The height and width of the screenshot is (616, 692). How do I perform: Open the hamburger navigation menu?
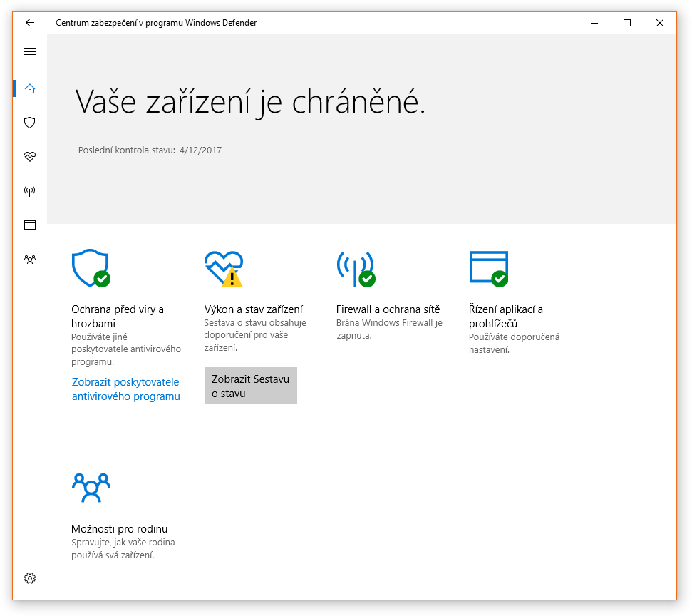(x=30, y=51)
